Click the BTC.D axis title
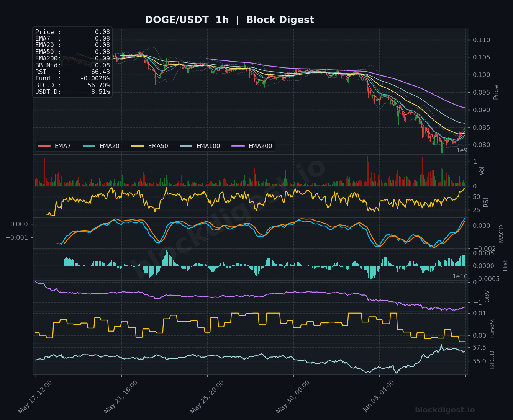 [492, 360]
